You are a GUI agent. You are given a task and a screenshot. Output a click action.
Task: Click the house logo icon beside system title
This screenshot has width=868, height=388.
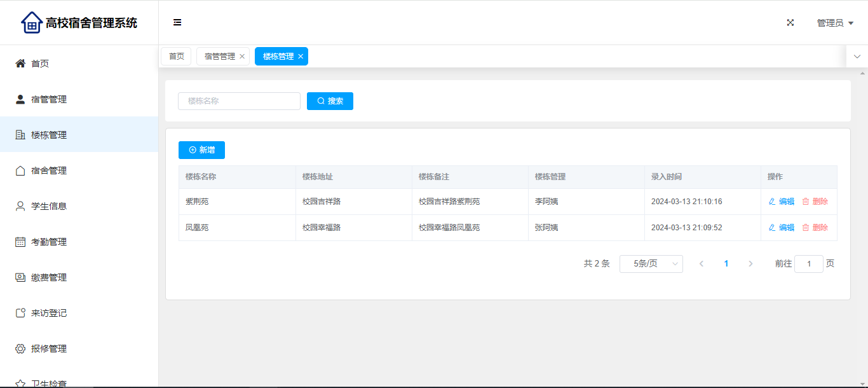[31, 23]
